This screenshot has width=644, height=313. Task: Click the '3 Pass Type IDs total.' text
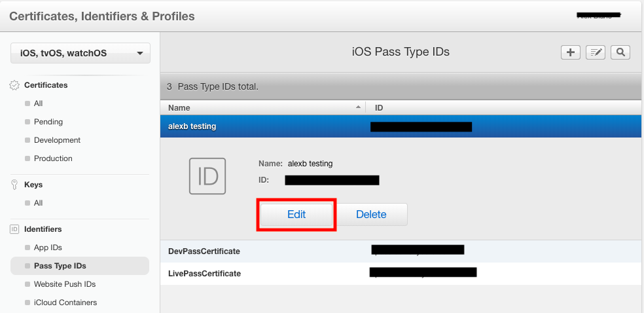point(212,87)
